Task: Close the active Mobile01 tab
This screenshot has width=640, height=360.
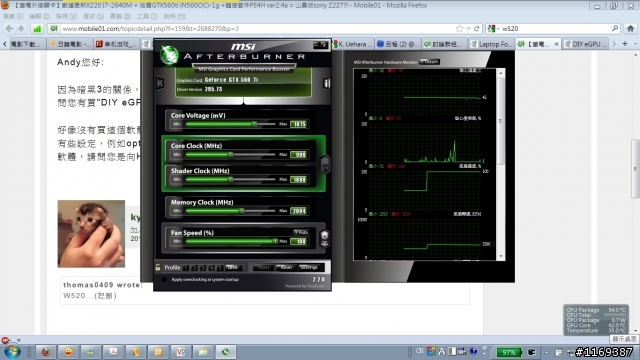Action: pyautogui.click(x=556, y=44)
